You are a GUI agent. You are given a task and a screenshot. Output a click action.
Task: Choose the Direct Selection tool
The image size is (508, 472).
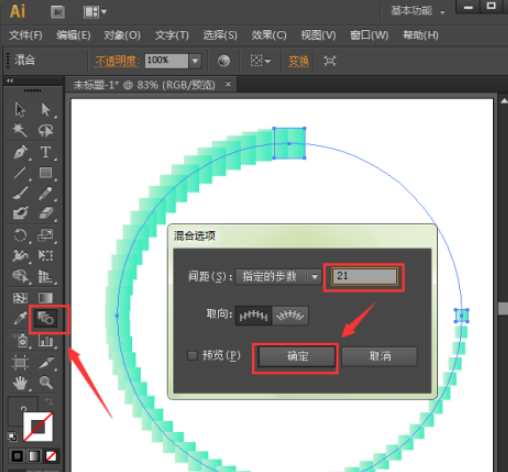pos(46,110)
